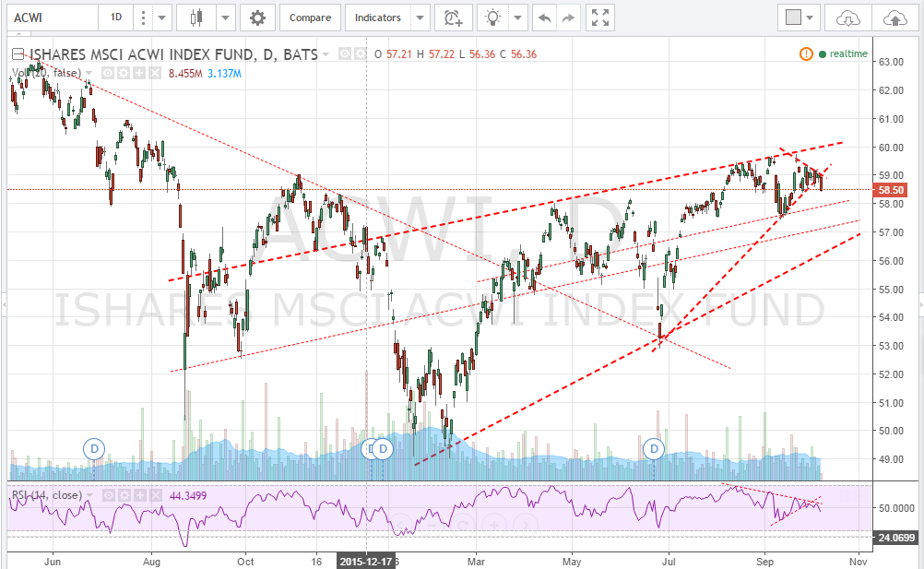The width and height of the screenshot is (924, 569).
Task: Click the 58.50 current price label
Action: tap(891, 190)
